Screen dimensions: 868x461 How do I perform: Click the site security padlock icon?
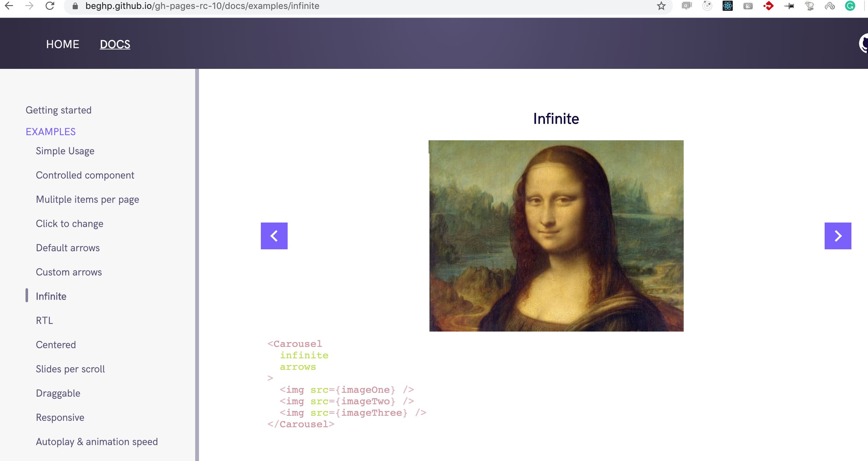point(75,6)
